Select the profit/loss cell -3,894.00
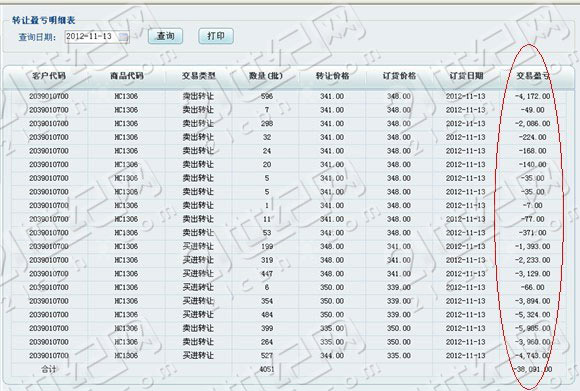Viewport: 580px width, 391px height. 533,301
